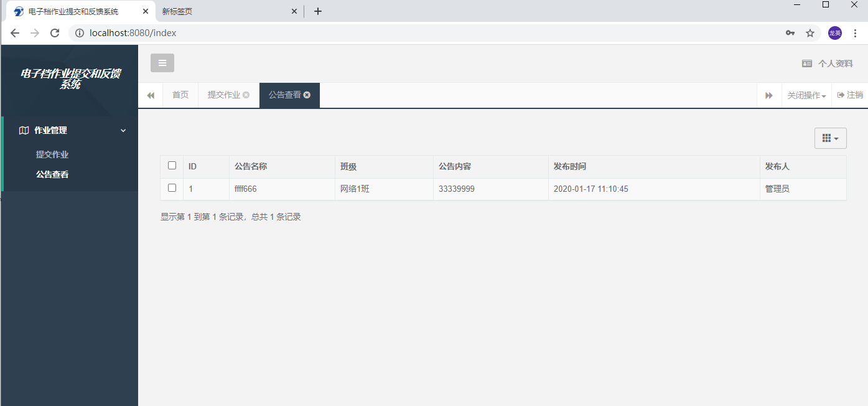This screenshot has height=406, width=868.
Task: Click the browser back arrow
Action: click(x=15, y=33)
